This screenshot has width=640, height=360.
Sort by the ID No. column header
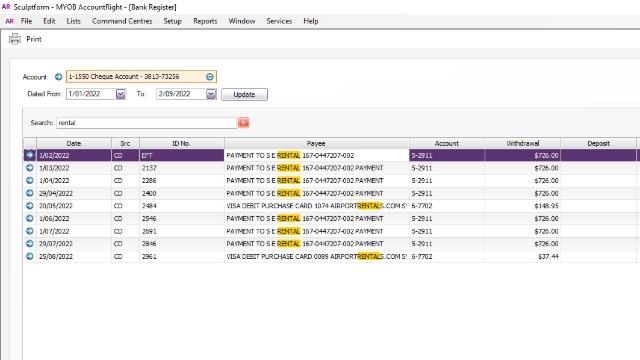coord(182,143)
